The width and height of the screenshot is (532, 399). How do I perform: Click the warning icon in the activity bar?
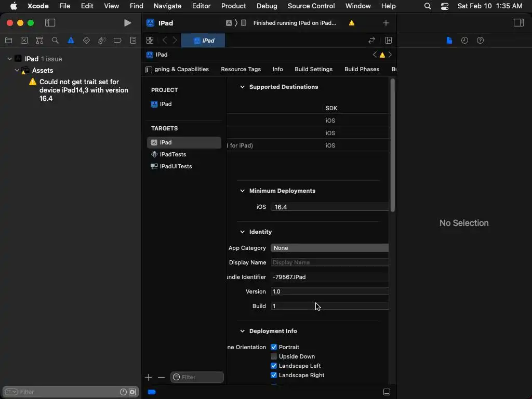point(352,23)
